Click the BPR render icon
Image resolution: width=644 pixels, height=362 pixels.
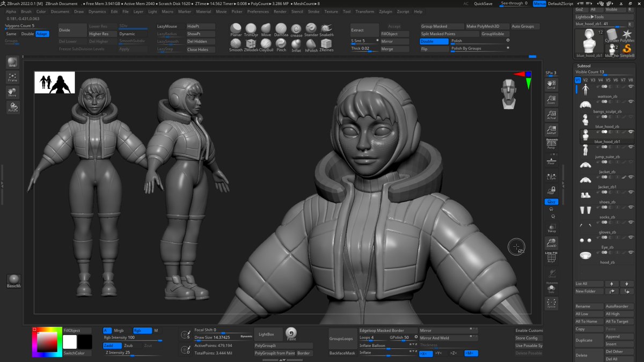coord(13,63)
